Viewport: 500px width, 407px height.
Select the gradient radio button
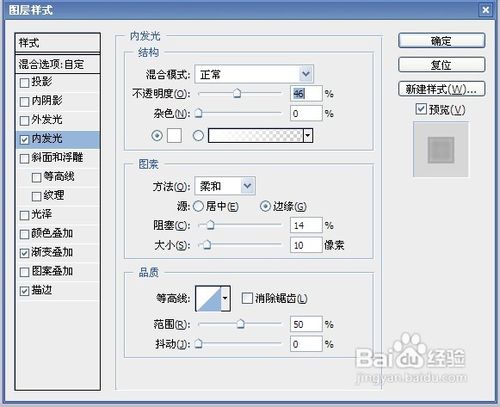198,135
